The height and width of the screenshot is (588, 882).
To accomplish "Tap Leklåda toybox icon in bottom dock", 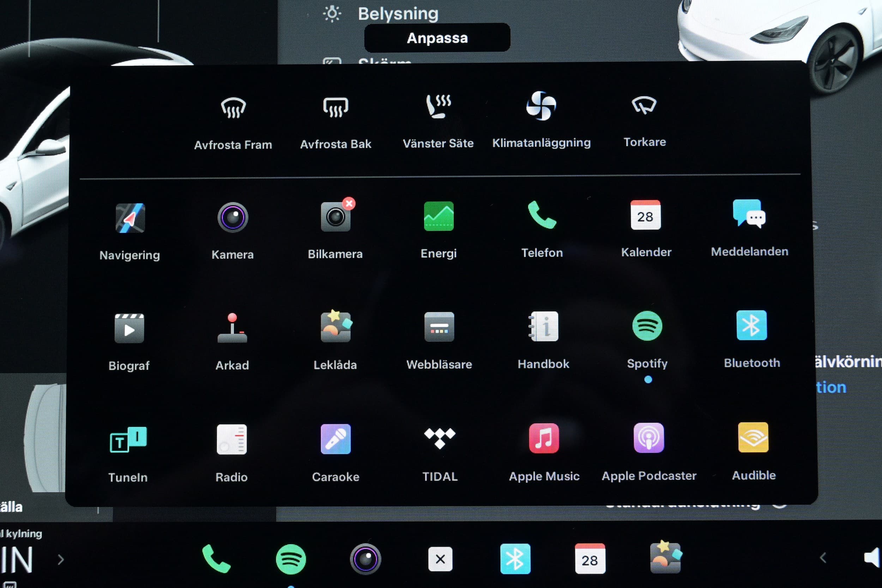I will pyautogui.click(x=666, y=557).
